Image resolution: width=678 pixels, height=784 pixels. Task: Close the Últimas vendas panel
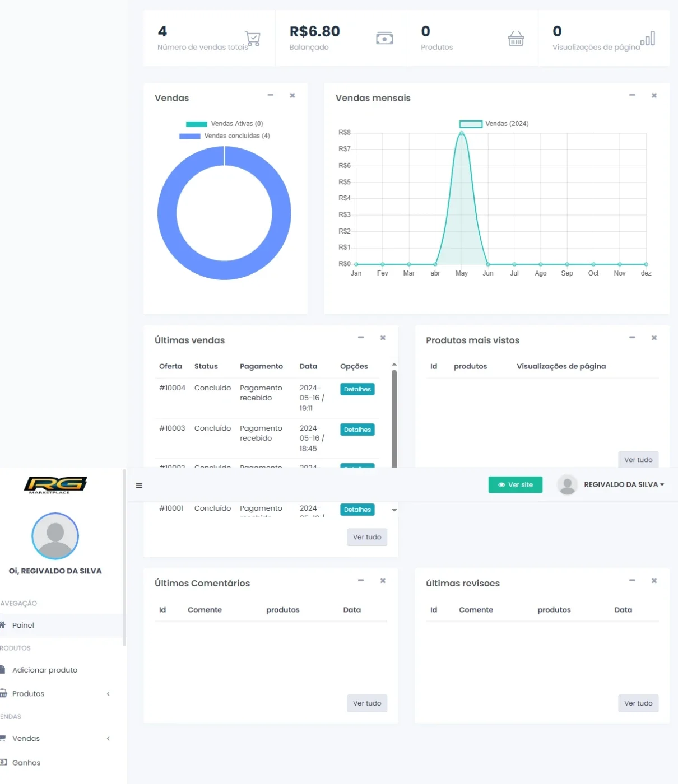pos(383,337)
